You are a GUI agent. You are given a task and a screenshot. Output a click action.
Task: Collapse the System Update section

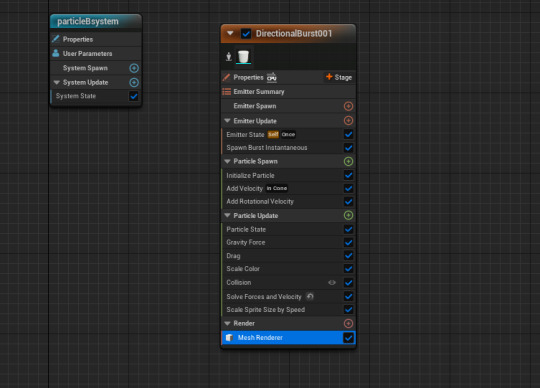(56, 82)
